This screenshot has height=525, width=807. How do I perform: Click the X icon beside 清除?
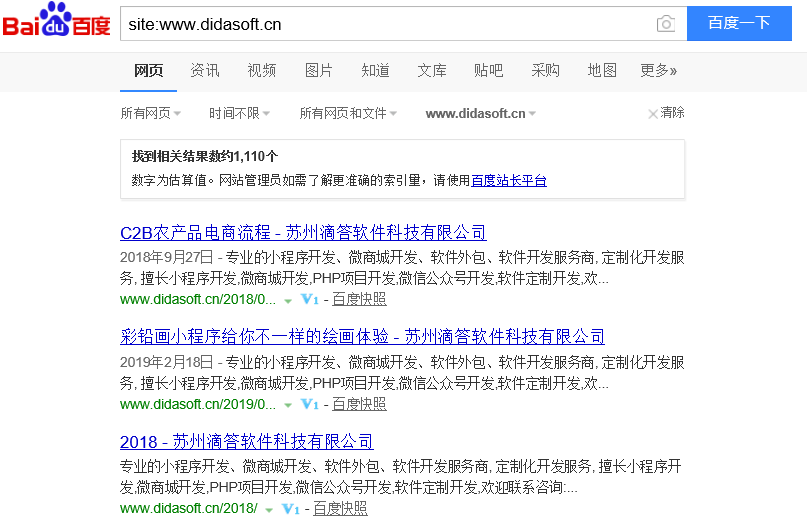tap(653, 114)
